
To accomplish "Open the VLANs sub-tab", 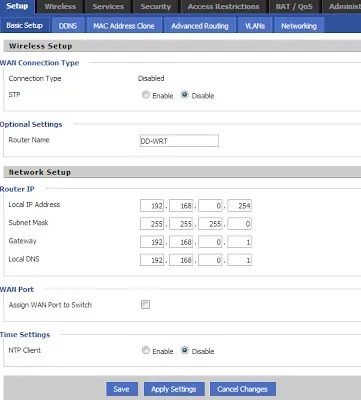I will [x=255, y=26].
